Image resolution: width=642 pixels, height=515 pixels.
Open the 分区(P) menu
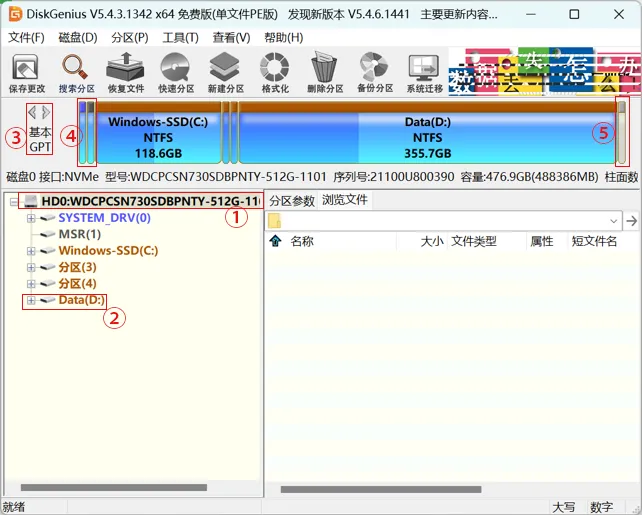130,38
